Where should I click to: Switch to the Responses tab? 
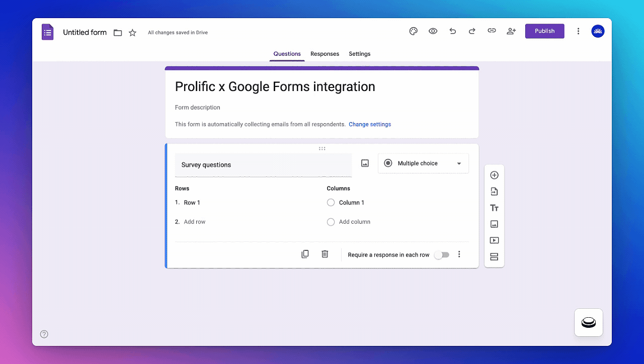point(325,54)
